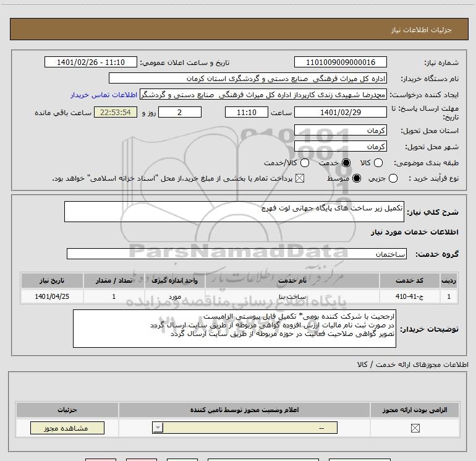The width and height of the screenshot is (476, 461).
Task: Select the کالا/خدمت radio button
Action: 305,163
